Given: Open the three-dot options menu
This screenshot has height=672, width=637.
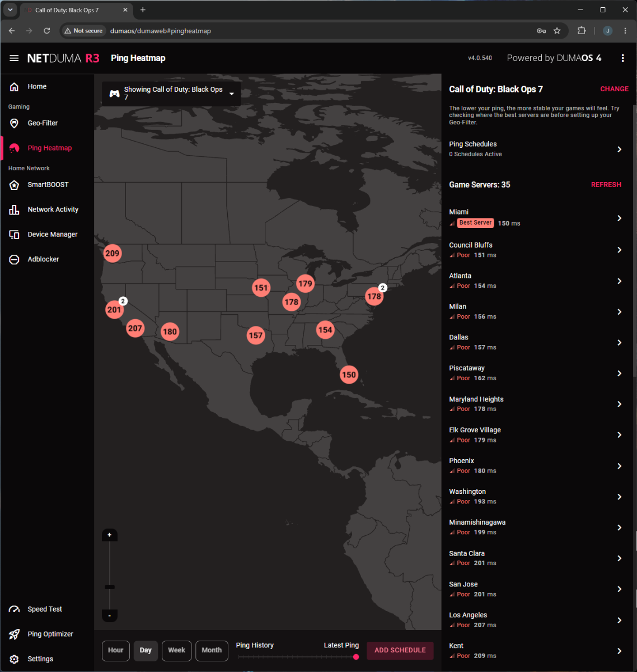Looking at the screenshot, I should click(x=622, y=58).
